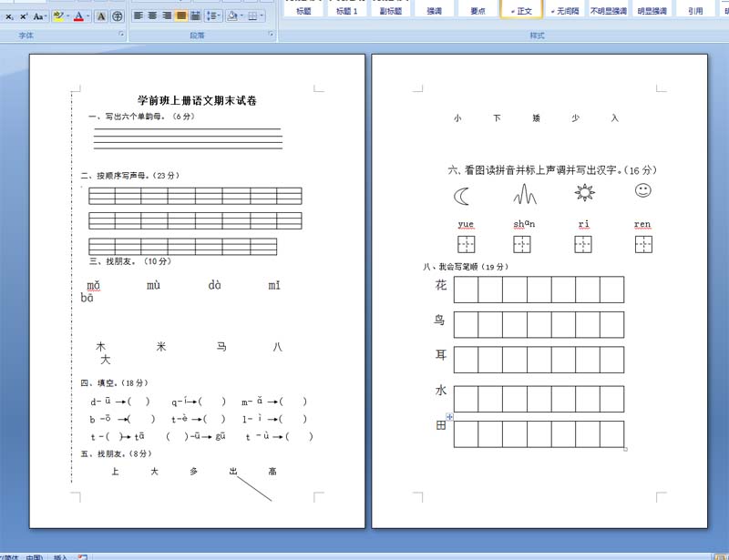
Task: Click the first empty box in the 耳 row
Action: (466, 360)
